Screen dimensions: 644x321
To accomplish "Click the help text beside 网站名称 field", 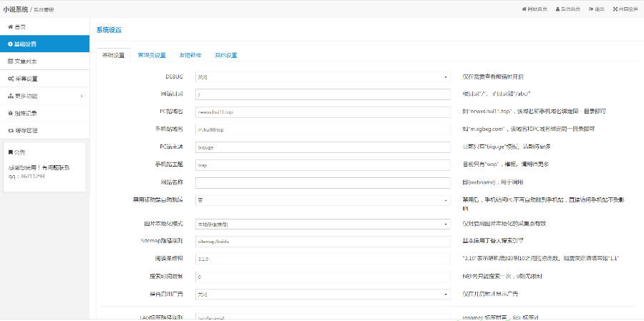I will pyautogui.click(x=492, y=182).
